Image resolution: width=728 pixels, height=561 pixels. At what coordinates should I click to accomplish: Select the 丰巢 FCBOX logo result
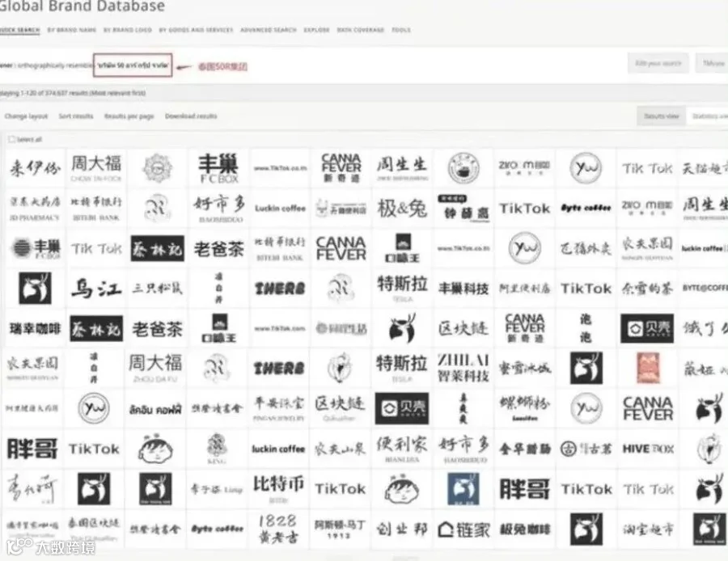pos(218,168)
